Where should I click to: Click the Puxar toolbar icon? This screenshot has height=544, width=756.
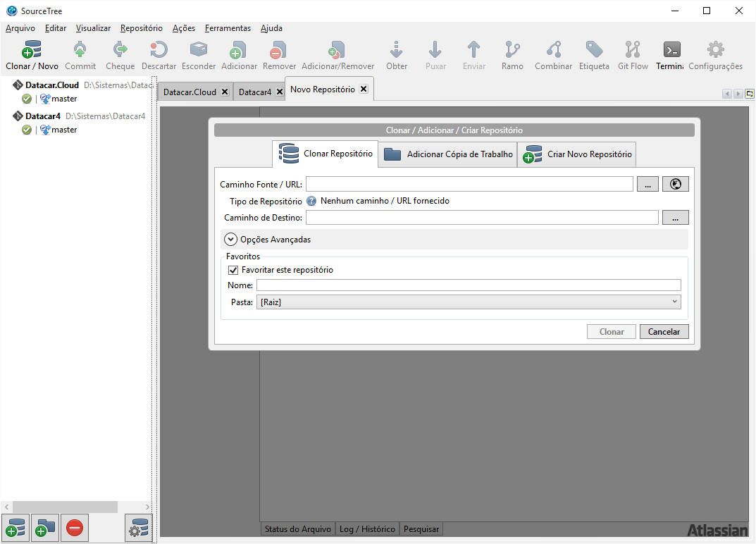click(435, 49)
